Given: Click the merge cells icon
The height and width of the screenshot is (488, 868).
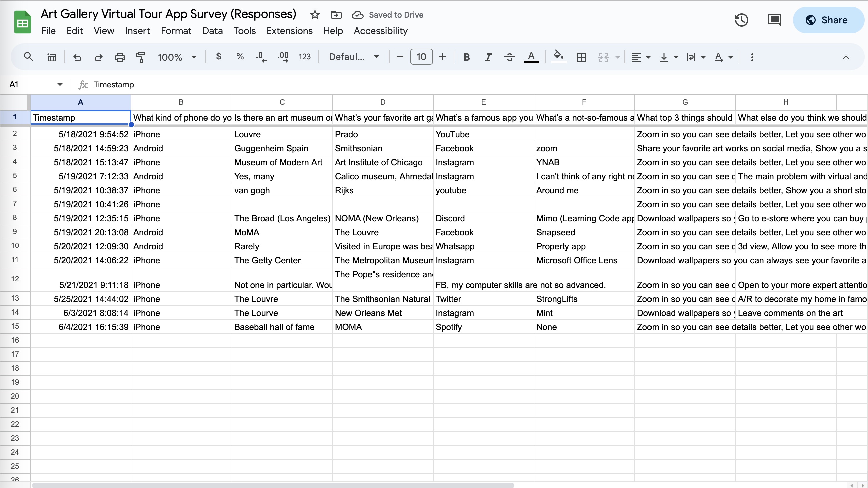Looking at the screenshot, I should [x=603, y=57].
